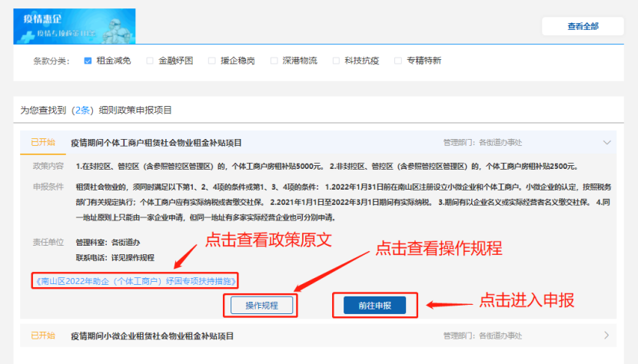Viewport: 638px width, 364px height.
Task: Check the 援企稳岗 checkbox
Action: (x=211, y=61)
